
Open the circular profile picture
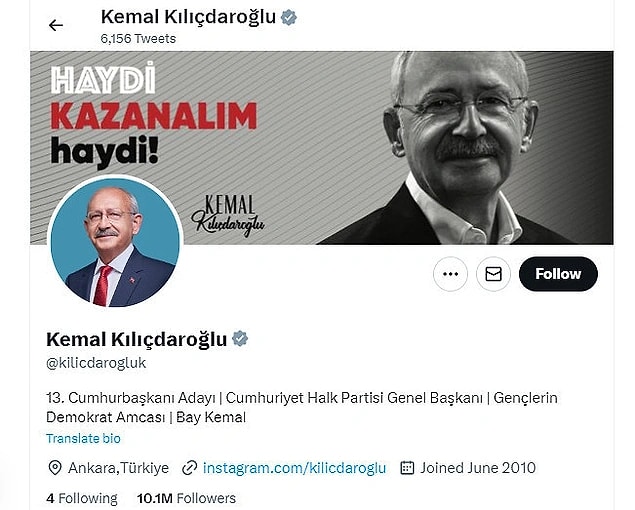[x=115, y=242]
